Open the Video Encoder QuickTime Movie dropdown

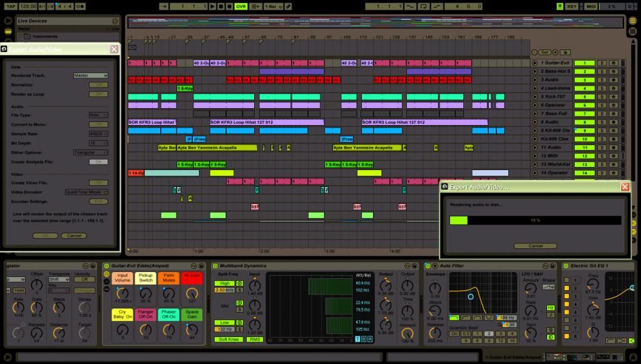tap(86, 193)
